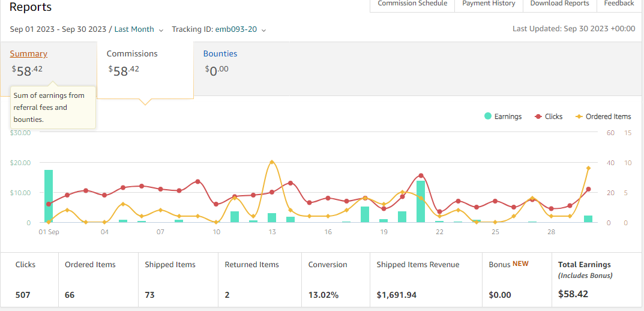The image size is (644, 311).
Task: Click the chevron beside the tracking ID
Action: click(x=263, y=30)
